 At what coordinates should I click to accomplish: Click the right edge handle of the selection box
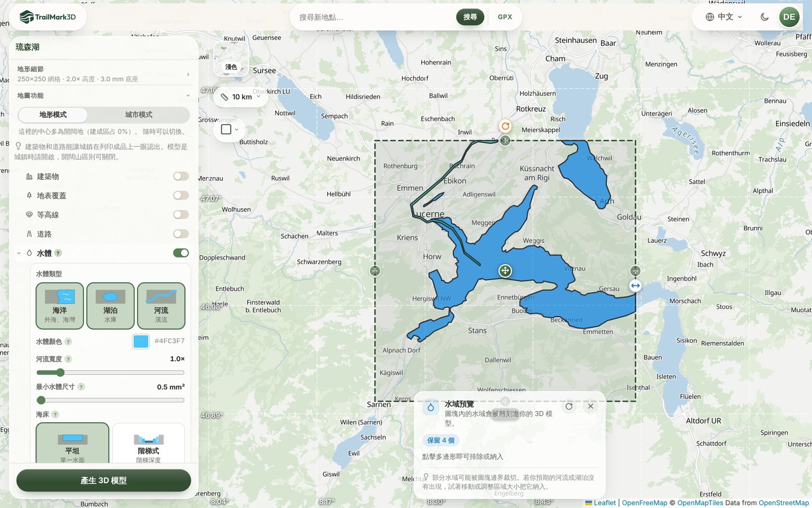(636, 271)
